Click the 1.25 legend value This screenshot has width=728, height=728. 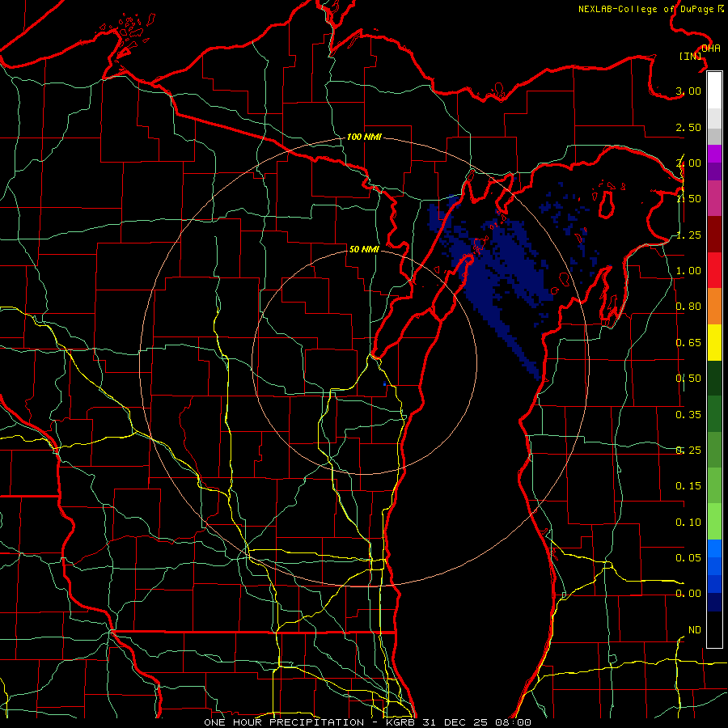[688, 235]
